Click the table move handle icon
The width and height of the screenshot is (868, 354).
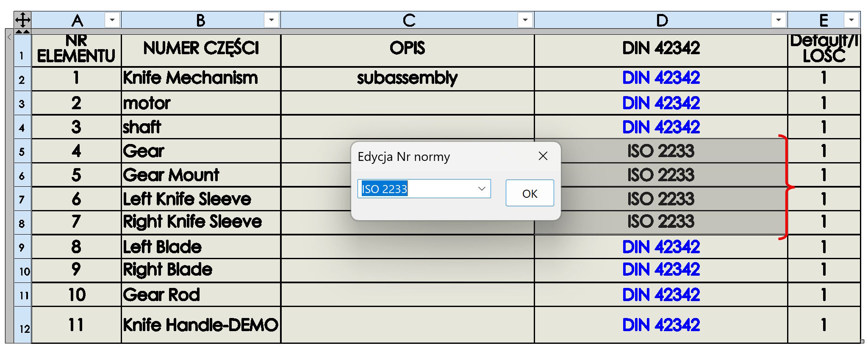coord(22,20)
